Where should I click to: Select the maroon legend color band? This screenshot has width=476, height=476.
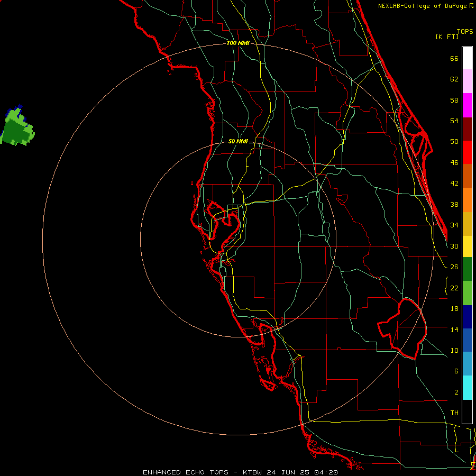467,129
